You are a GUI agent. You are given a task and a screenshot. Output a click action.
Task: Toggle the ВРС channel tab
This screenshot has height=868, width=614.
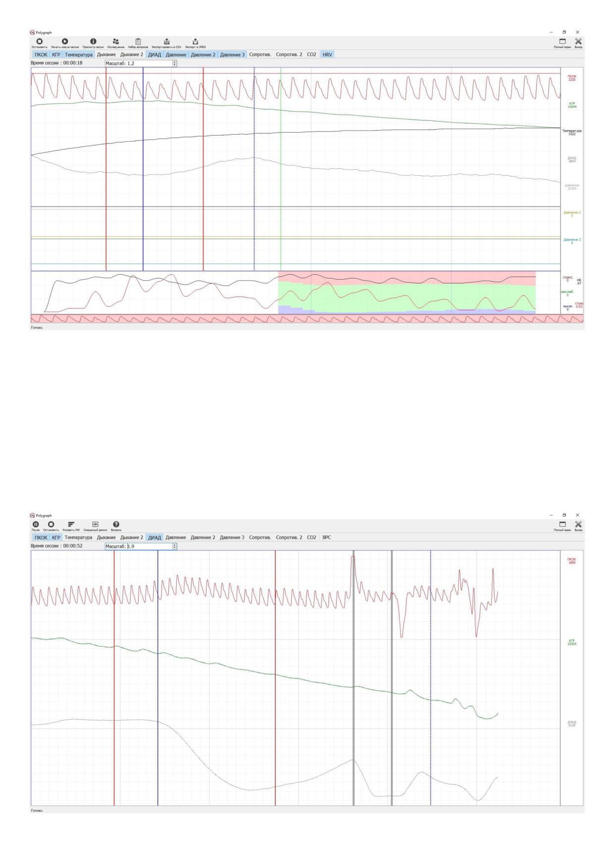pos(327,537)
